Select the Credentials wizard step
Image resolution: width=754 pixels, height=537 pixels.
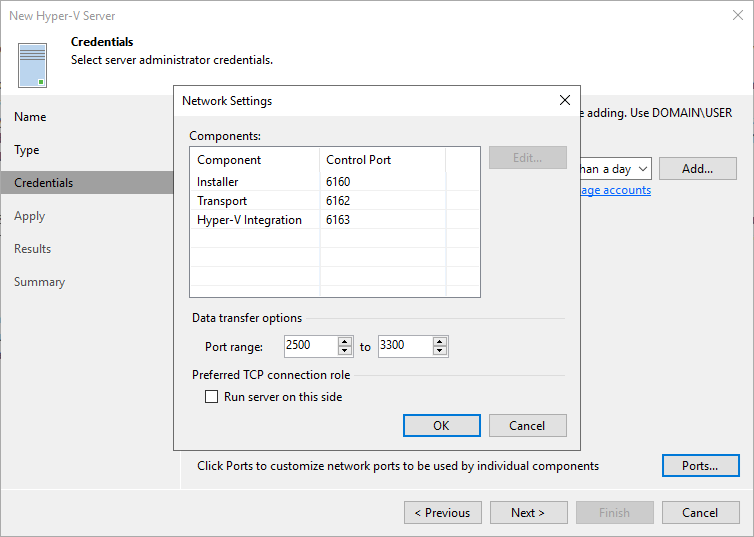[x=87, y=183]
